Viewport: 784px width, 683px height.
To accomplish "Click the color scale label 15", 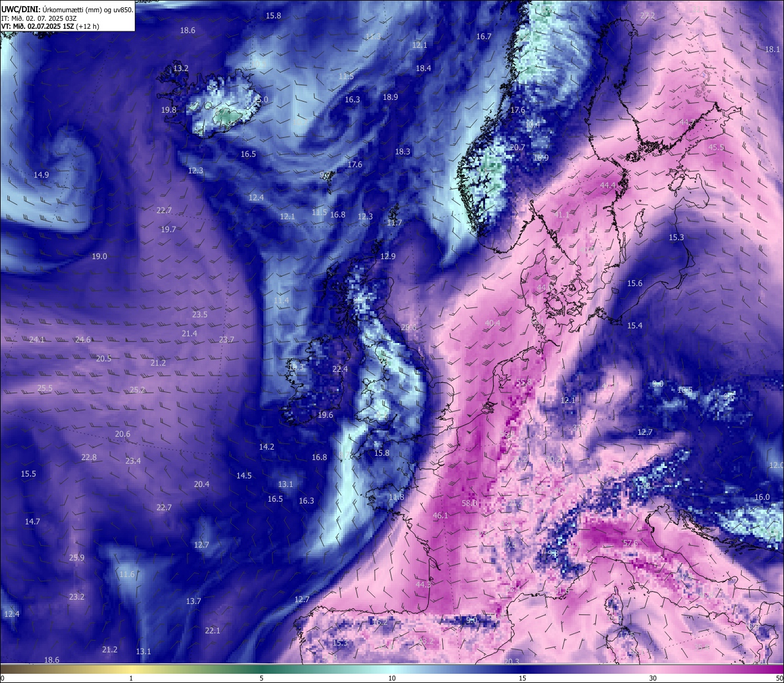I will tap(522, 678).
